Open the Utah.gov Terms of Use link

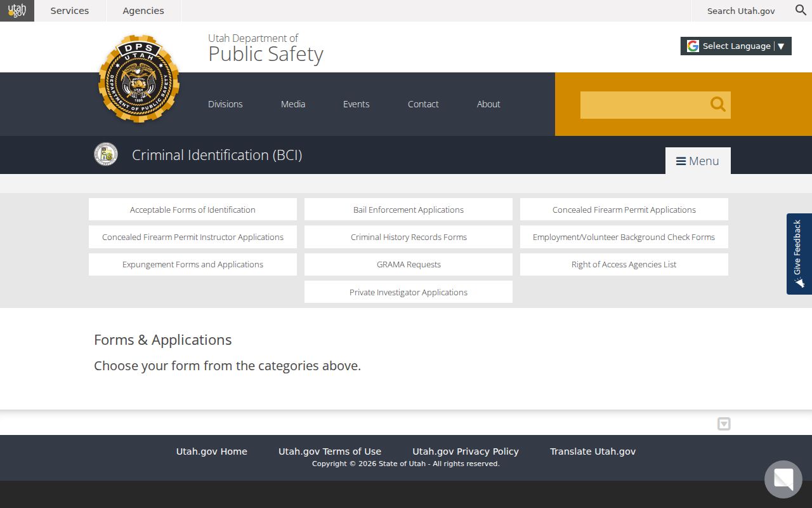[330, 451]
